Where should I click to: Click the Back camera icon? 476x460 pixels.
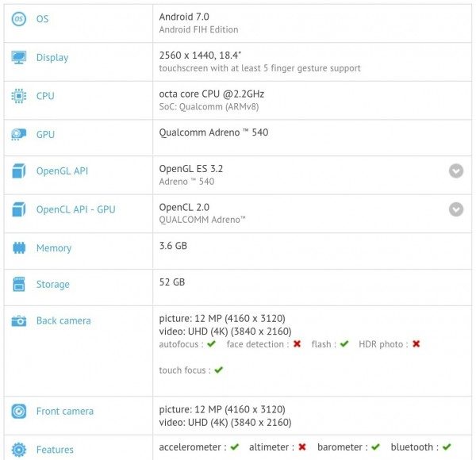click(x=18, y=321)
